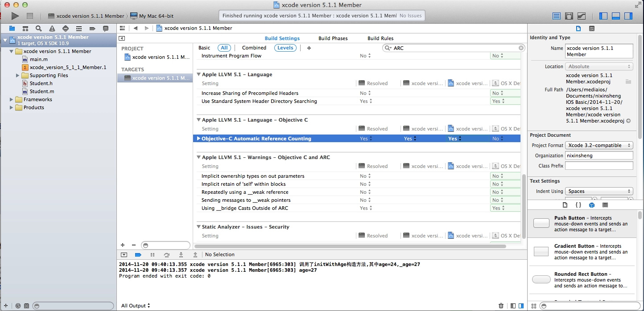Open the Location Absolute dropdown
The height and width of the screenshot is (311, 644).
[x=599, y=66]
